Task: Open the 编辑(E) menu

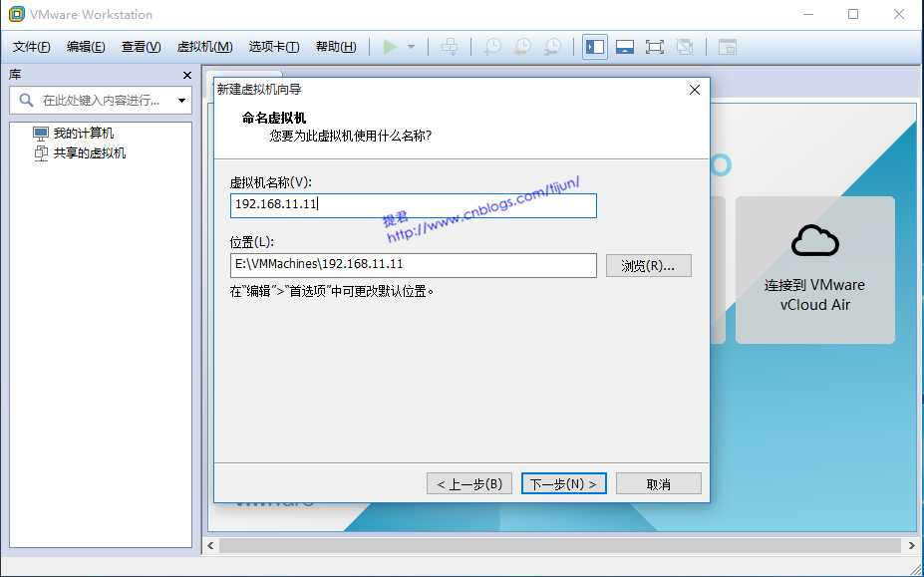Action: pos(86,47)
